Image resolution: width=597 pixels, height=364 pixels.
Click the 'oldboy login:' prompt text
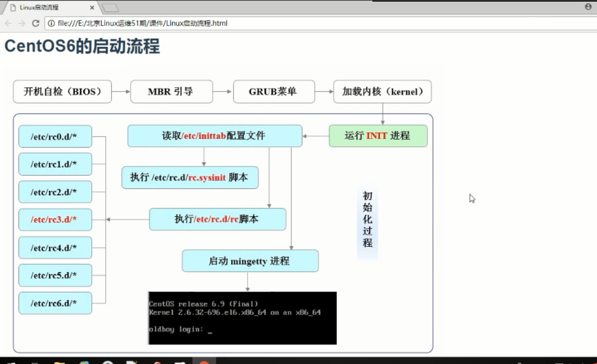click(176, 329)
